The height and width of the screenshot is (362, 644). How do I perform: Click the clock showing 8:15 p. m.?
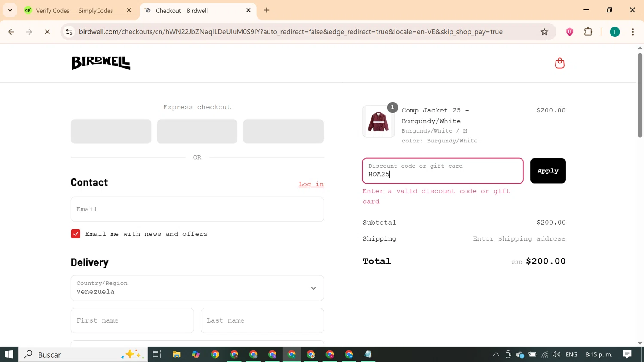coord(599,354)
